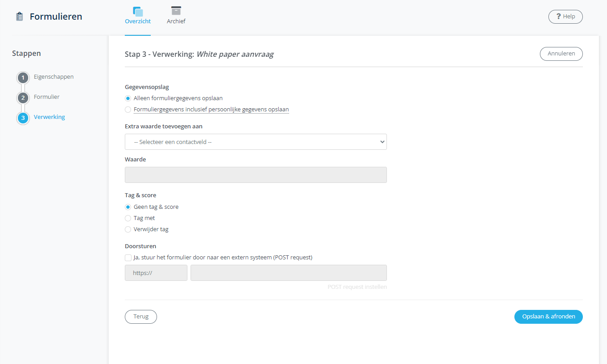
Task: Click the Waarde input field
Action: 255,175
